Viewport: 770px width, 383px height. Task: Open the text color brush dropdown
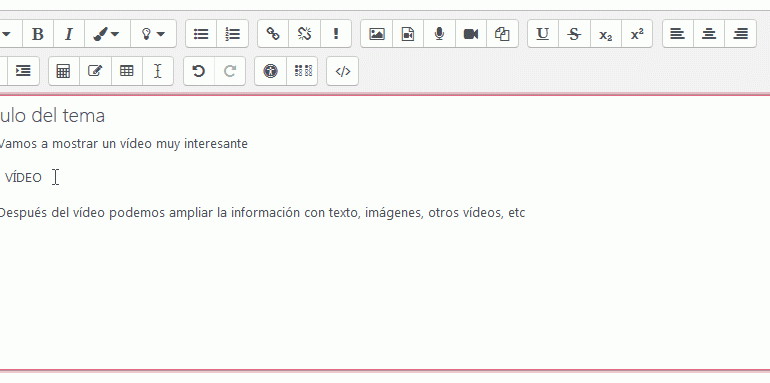[107, 34]
